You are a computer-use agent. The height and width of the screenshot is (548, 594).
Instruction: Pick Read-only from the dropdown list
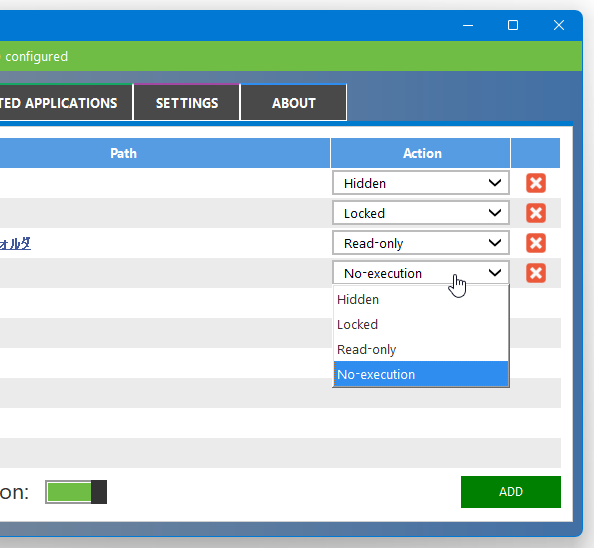420,350
